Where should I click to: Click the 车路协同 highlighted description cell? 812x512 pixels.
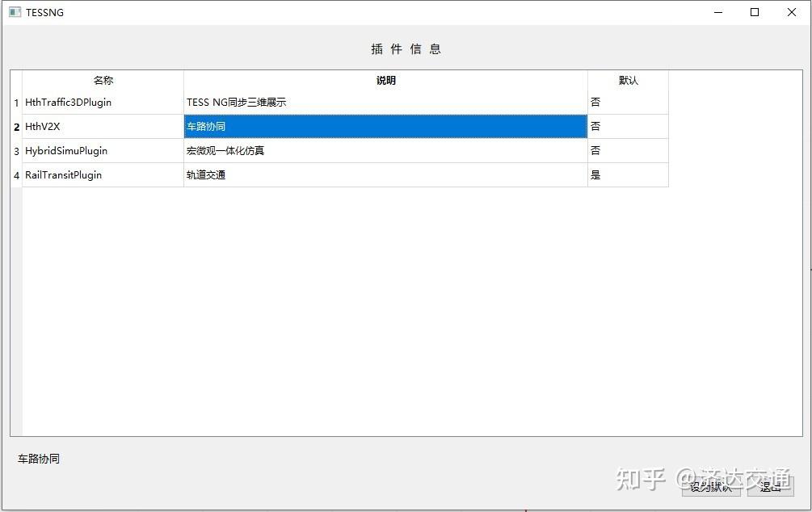tap(205, 127)
